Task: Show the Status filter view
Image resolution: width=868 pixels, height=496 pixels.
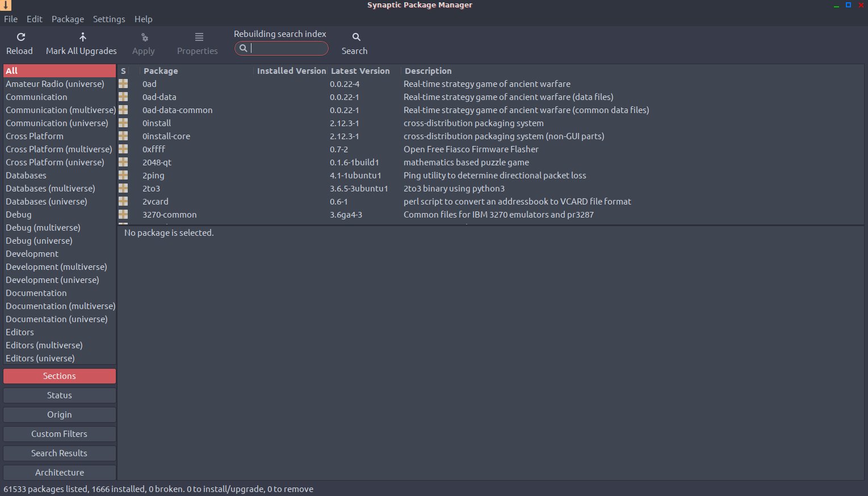Action: [60, 395]
